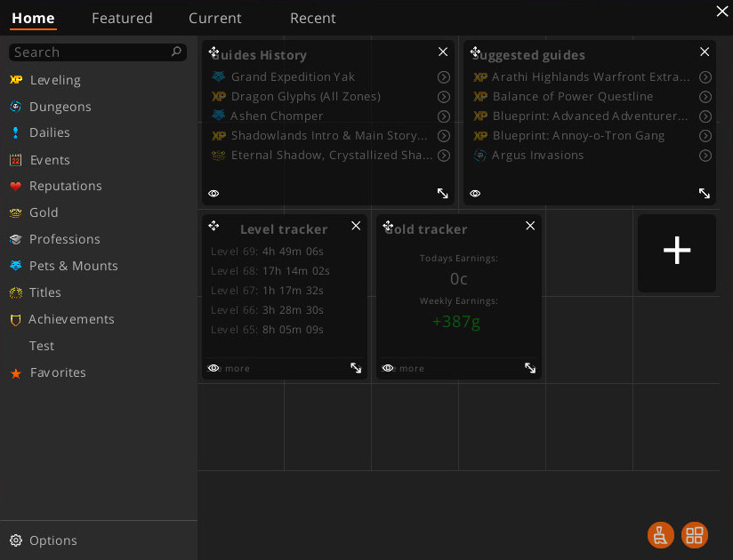Select Balance of Power Questline guide
Viewport: 733px width, 560px height.
[573, 97]
